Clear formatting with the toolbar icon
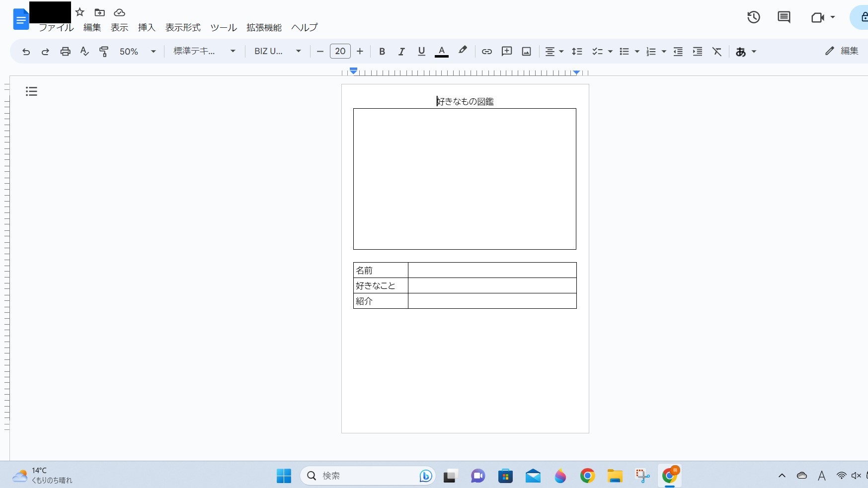The image size is (868, 488). [x=717, y=52]
